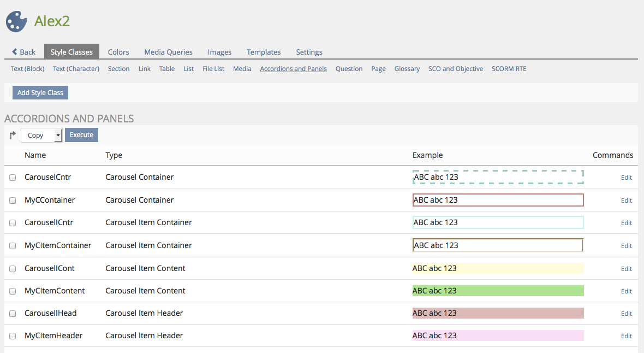Screen dimensions: 644x353
Task: Click the Name column header
Action: point(35,155)
